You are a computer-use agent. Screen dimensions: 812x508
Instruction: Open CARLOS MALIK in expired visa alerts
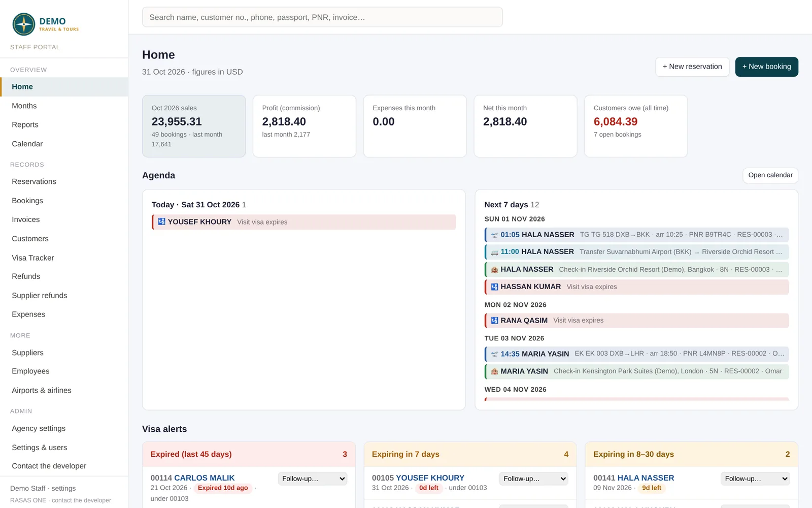point(205,478)
